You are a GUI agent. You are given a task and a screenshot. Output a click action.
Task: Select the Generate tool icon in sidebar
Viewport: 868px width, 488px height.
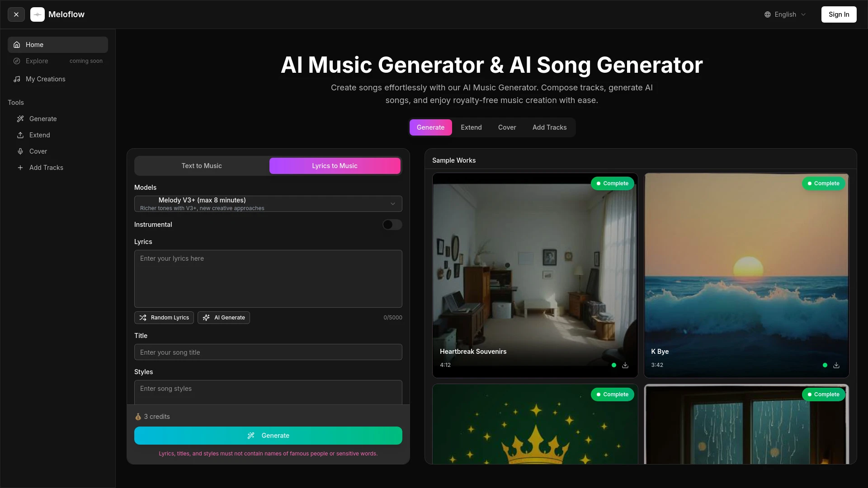click(x=20, y=118)
